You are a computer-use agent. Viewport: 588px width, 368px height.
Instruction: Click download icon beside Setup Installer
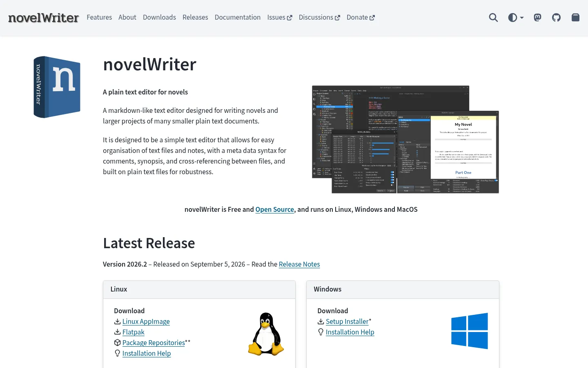pos(321,321)
